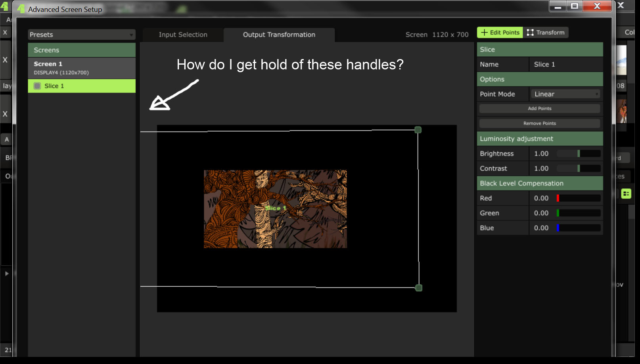The height and width of the screenshot is (364, 640).
Task: Click the play triangle at left edge
Action: 7,274
